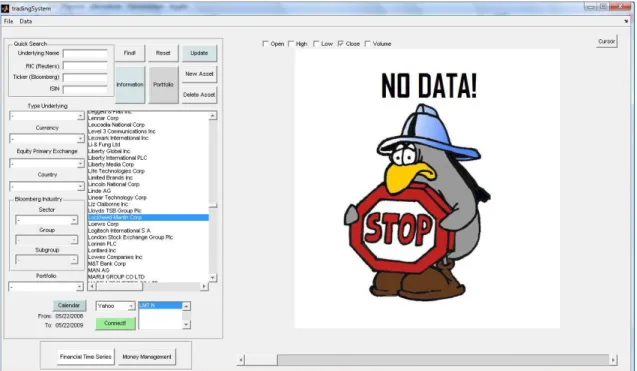
Task: Open the Yahoo data source dropdown
Action: point(115,306)
